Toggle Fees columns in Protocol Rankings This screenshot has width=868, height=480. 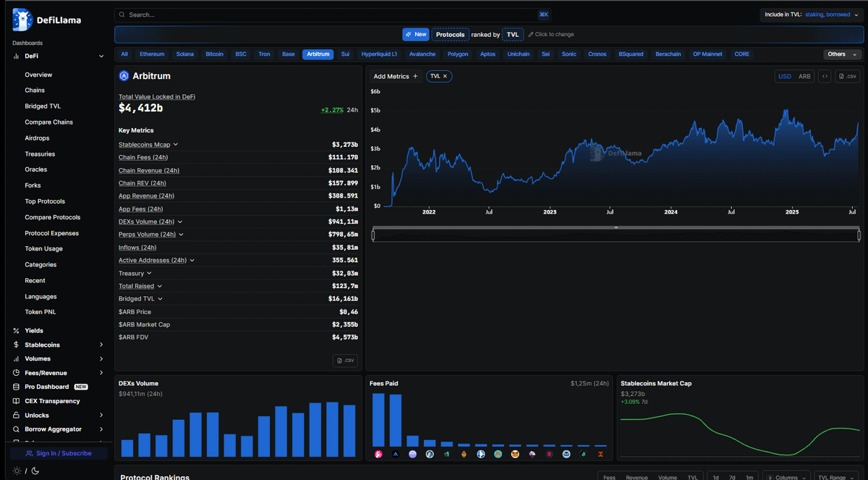(x=609, y=477)
